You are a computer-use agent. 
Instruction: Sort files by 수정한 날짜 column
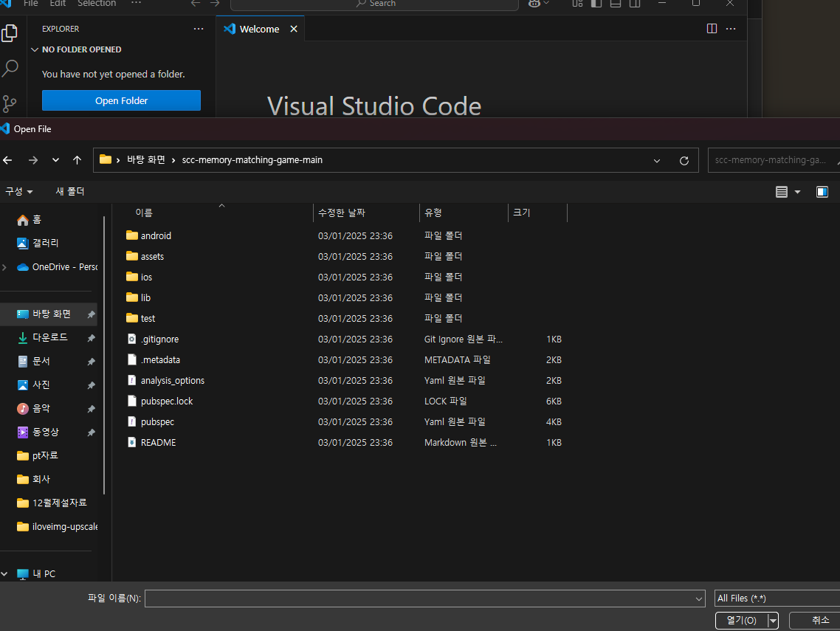341,213
